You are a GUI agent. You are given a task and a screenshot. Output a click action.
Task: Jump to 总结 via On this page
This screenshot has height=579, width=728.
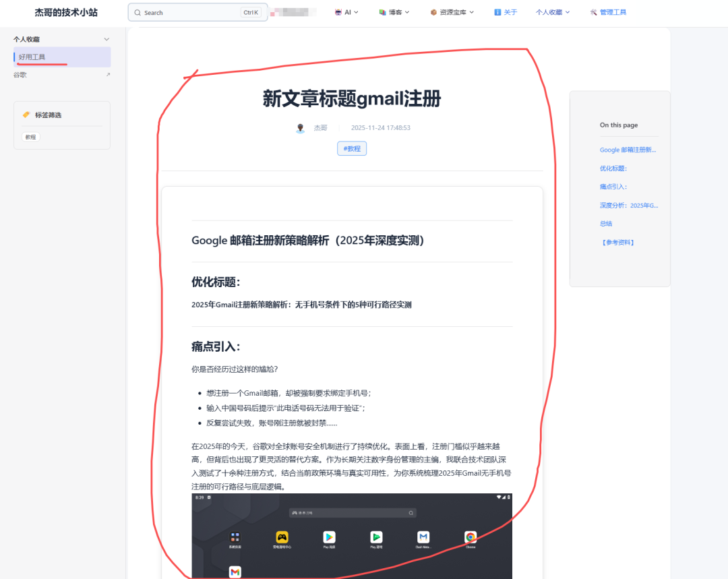tap(605, 223)
